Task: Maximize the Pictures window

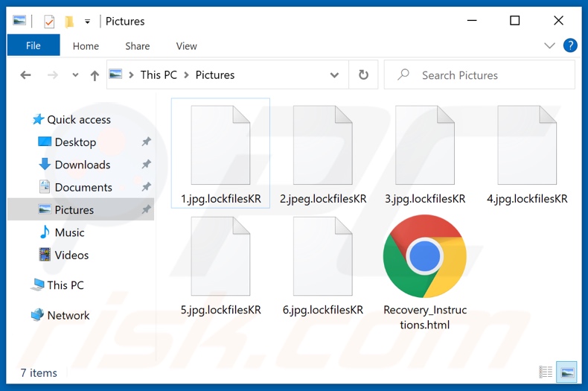Action: (515, 20)
